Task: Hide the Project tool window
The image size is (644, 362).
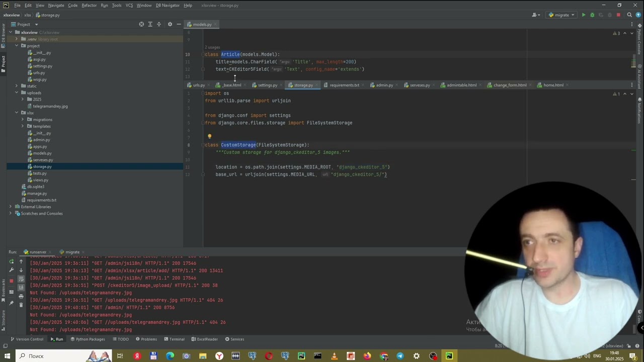Action: tap(179, 24)
